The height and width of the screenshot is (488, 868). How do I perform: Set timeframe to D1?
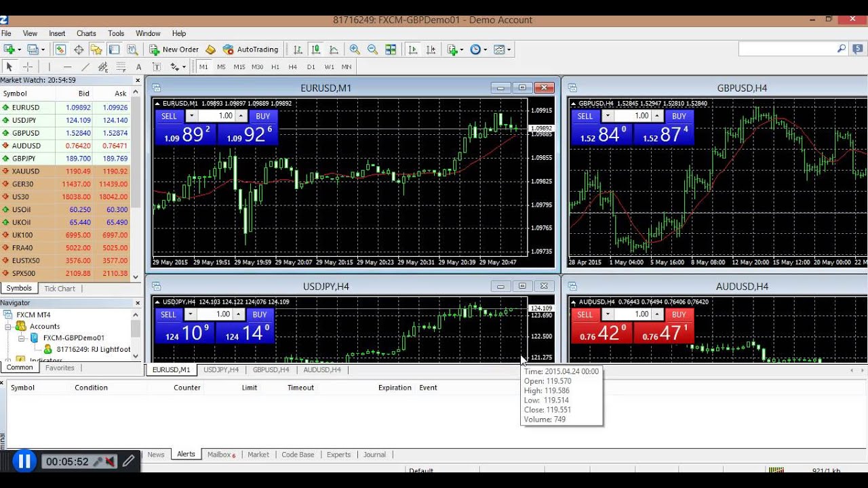(311, 66)
